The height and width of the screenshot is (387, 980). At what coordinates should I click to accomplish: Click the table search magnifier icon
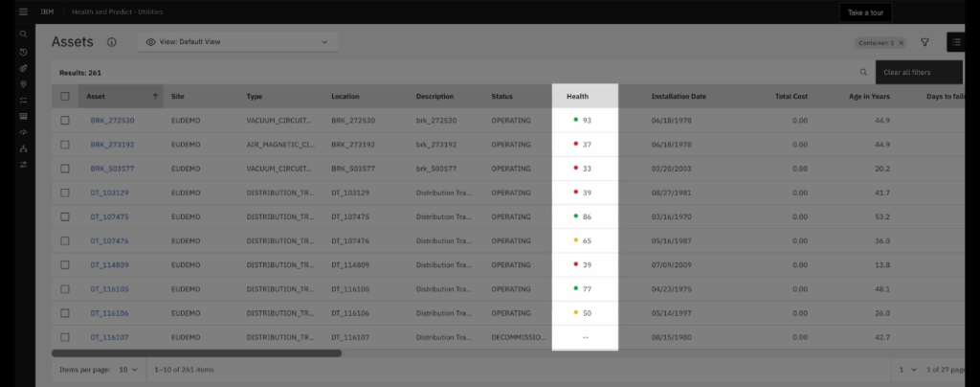pos(863,73)
